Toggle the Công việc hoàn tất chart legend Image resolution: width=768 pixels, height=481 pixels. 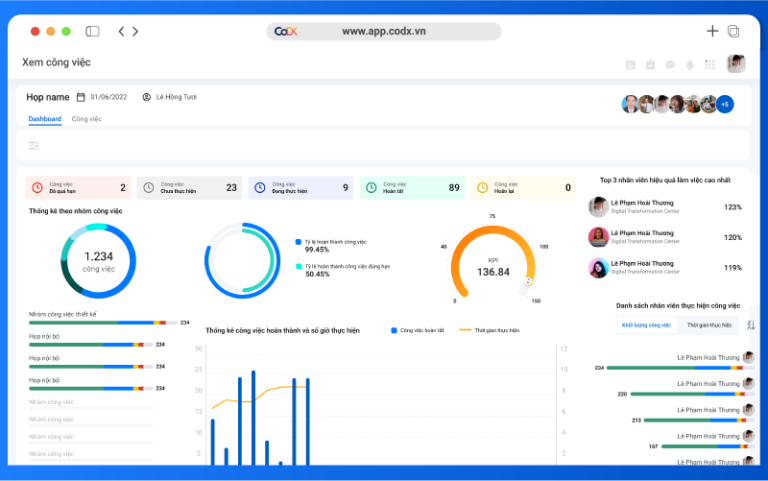(417, 330)
